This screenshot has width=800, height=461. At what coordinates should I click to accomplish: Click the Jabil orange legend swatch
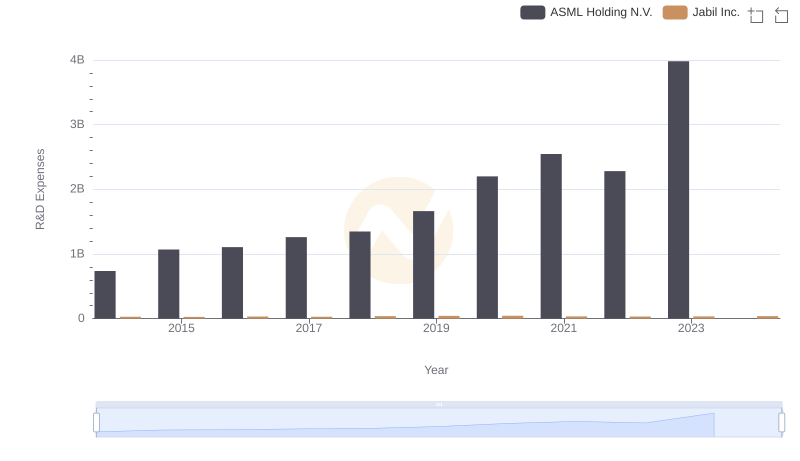(675, 13)
